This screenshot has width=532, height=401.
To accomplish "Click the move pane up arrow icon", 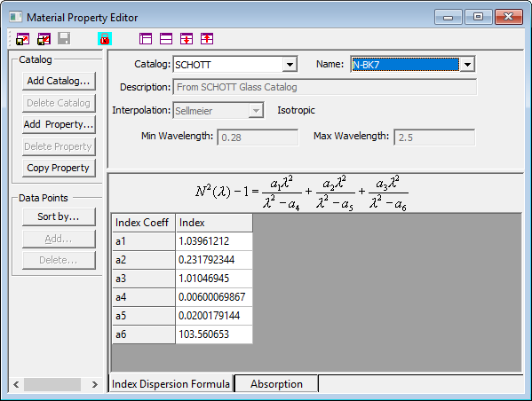I will (207, 39).
